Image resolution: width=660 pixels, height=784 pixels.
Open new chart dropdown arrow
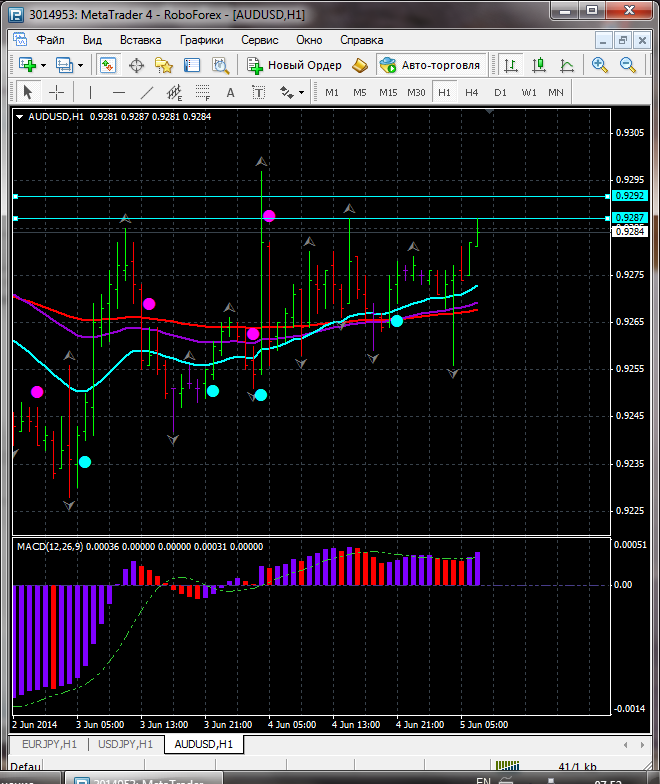(43, 65)
